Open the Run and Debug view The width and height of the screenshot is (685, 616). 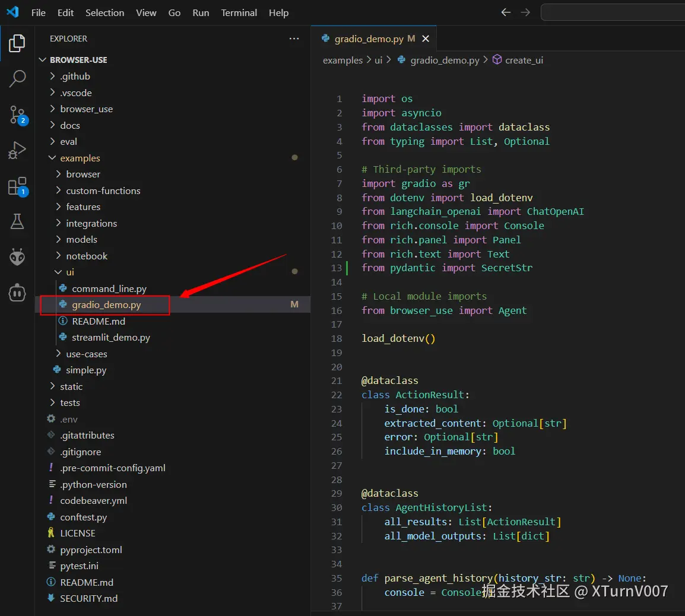point(17,150)
